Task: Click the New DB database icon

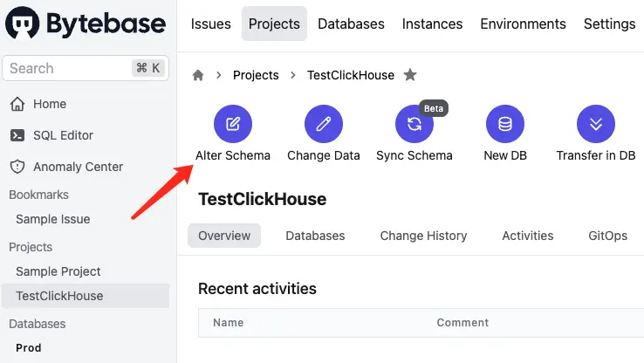Action: pos(505,124)
